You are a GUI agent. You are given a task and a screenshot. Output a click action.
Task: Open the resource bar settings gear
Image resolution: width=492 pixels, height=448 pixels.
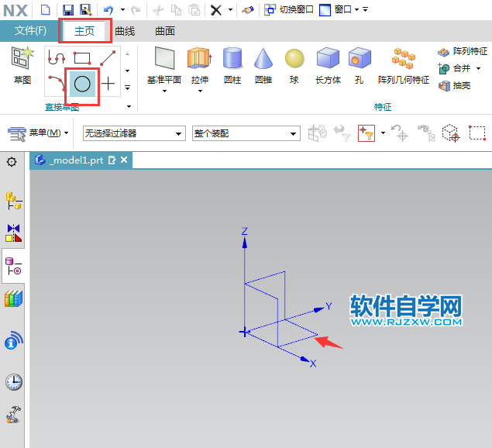12,162
